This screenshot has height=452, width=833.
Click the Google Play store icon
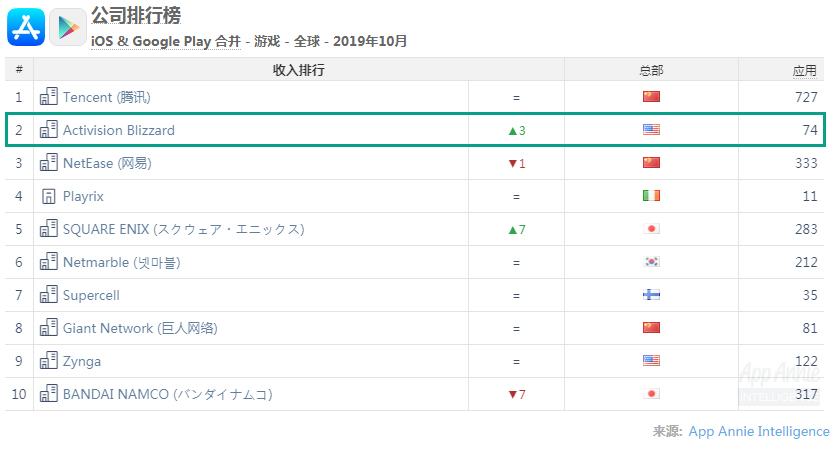click(x=68, y=27)
